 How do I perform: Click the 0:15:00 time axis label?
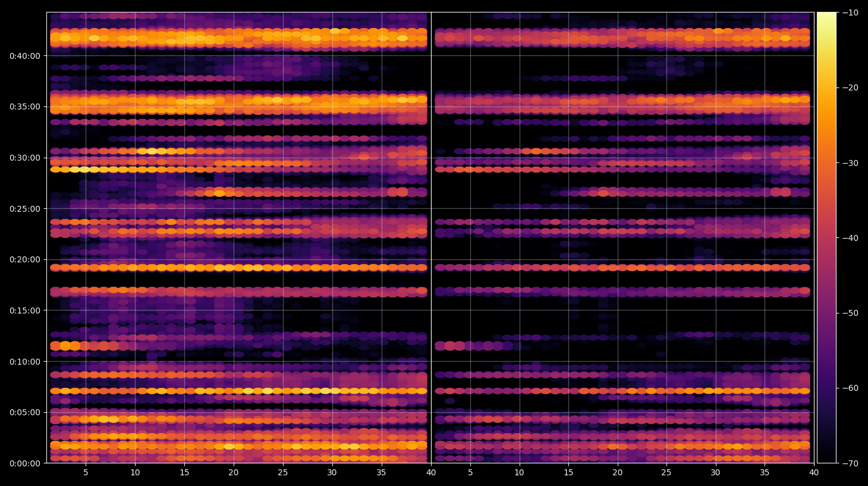pos(25,311)
